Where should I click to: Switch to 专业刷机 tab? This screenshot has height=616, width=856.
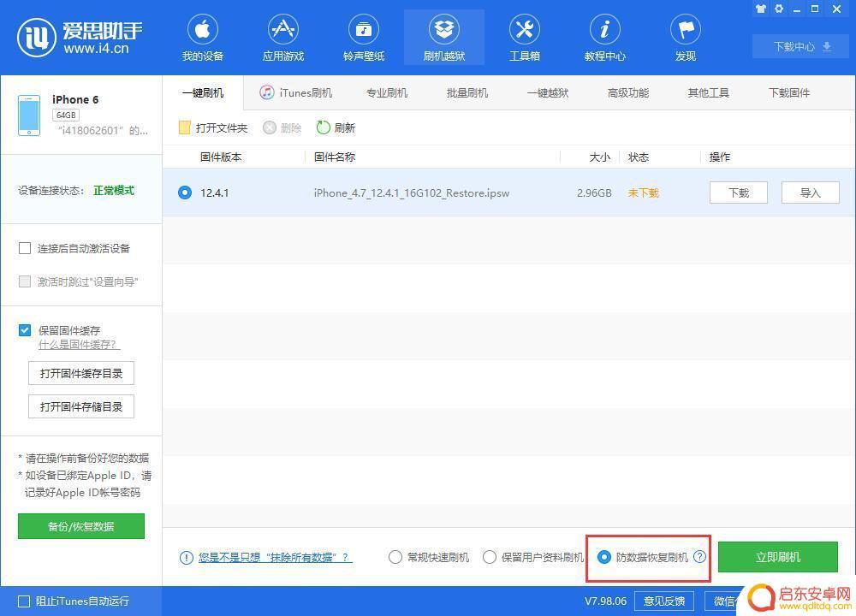387,92
